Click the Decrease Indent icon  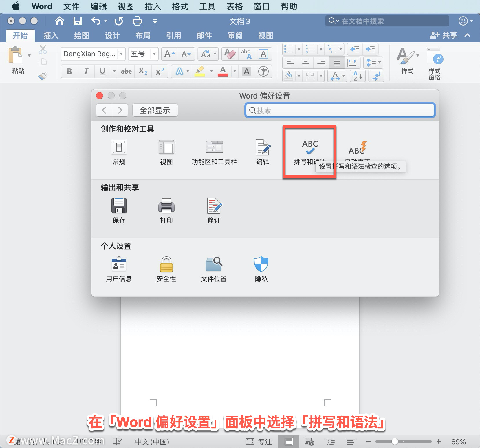[x=355, y=49]
